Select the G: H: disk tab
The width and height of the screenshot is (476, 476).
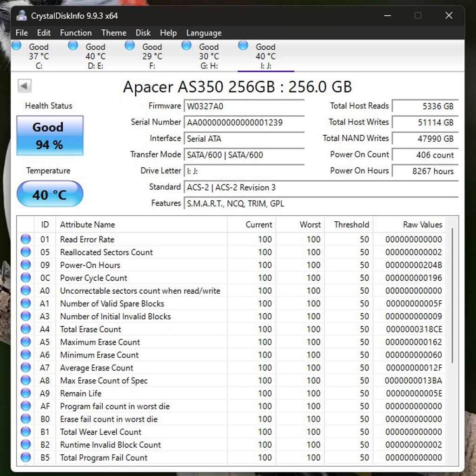(209, 56)
